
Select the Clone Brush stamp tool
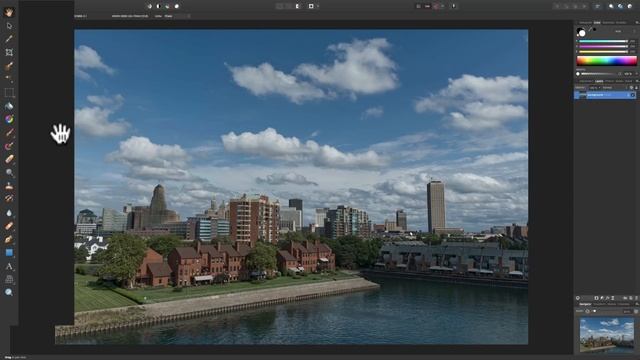pyautogui.click(x=9, y=186)
